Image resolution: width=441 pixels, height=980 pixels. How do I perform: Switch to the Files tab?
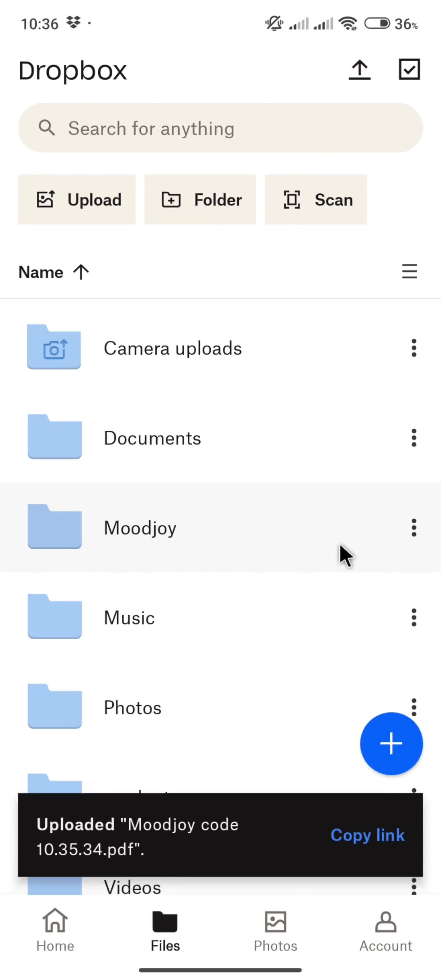165,930
